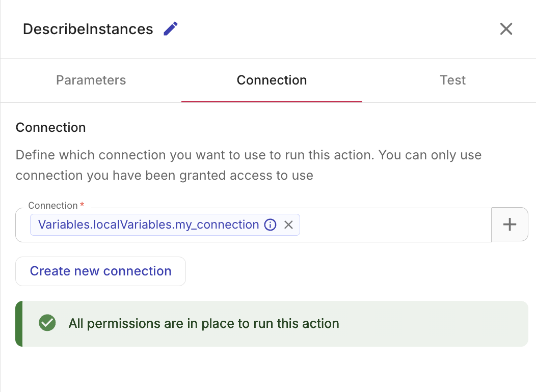The image size is (536, 392).
Task: Click the All permissions are in place message
Action: (204, 324)
